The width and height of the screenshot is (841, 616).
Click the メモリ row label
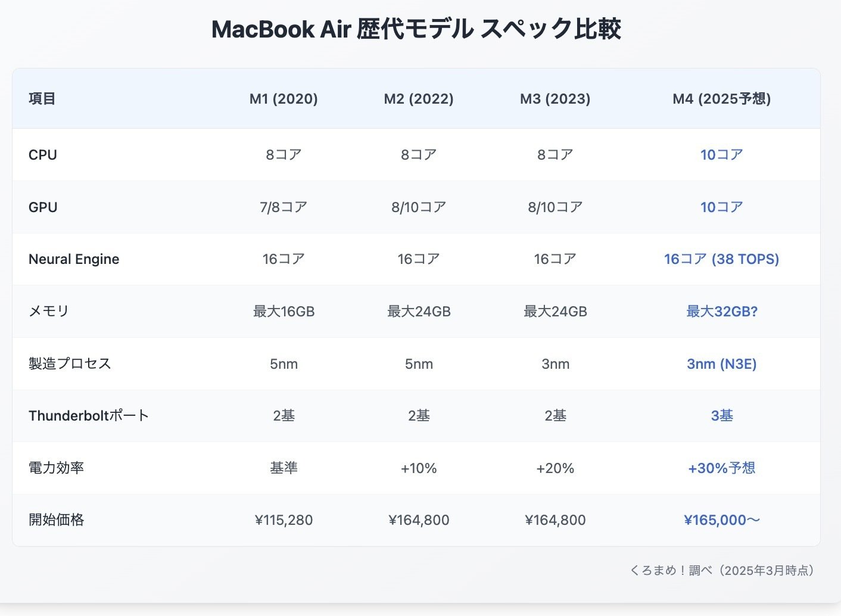[x=48, y=311]
